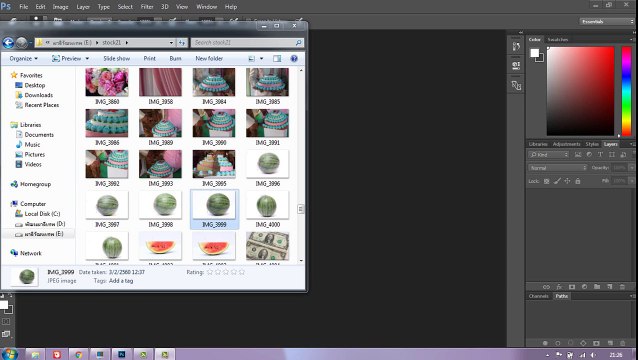638x360 pixels.
Task: Open Chrome from the taskbar
Action: coord(79,354)
